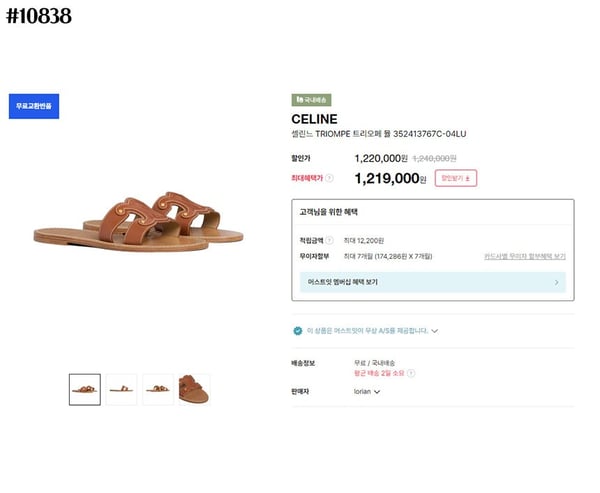Image resolution: width=600 pixels, height=493 pixels.
Task: Click the 적립금액 help question-mark icon
Action: tap(329, 241)
